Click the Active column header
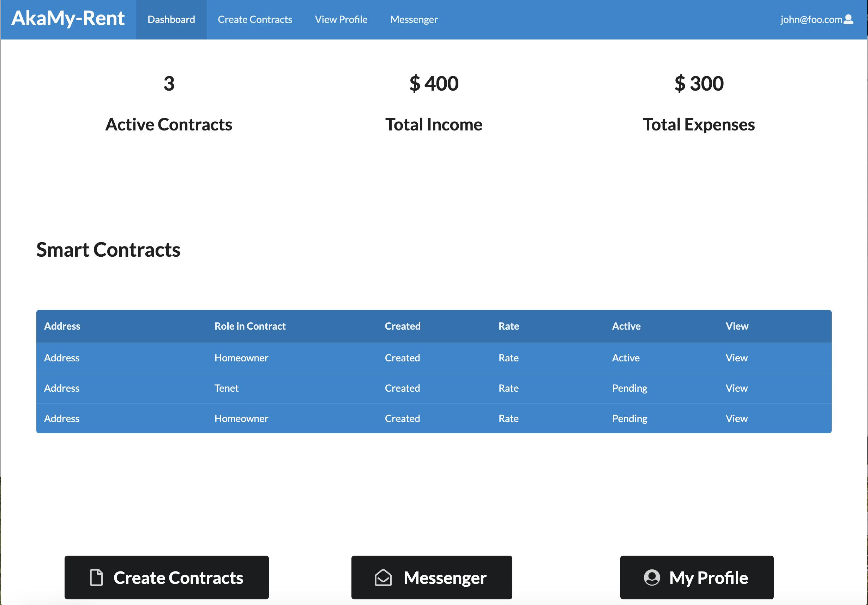Viewport: 868px width, 605px height. pyautogui.click(x=626, y=326)
